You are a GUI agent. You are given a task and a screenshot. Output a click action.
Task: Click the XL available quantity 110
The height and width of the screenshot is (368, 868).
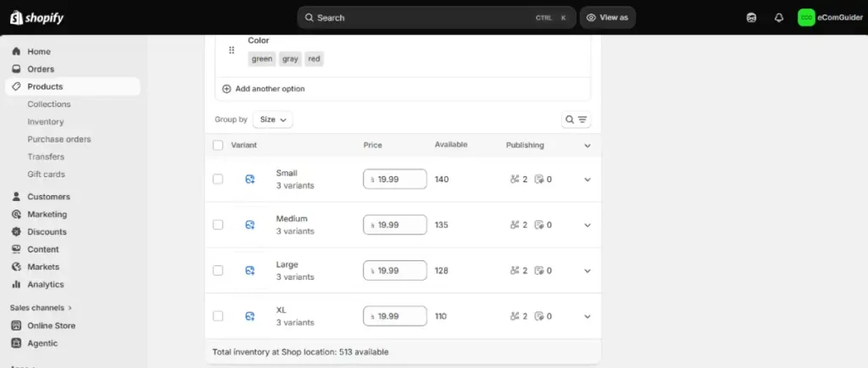(441, 316)
